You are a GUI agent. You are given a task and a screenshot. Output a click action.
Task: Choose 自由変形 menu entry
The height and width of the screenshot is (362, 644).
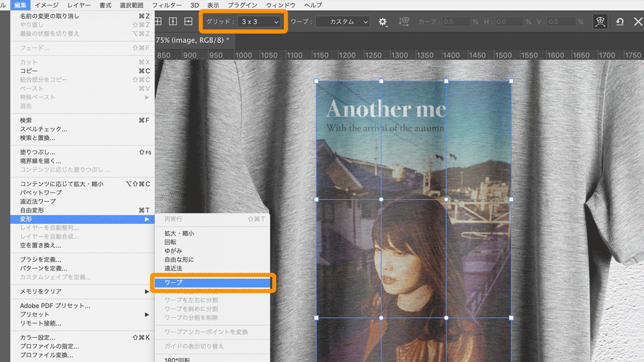[x=83, y=210]
